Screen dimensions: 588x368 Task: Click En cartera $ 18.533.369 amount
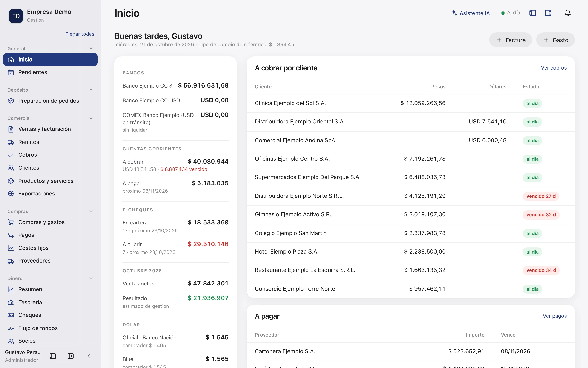[x=208, y=222]
